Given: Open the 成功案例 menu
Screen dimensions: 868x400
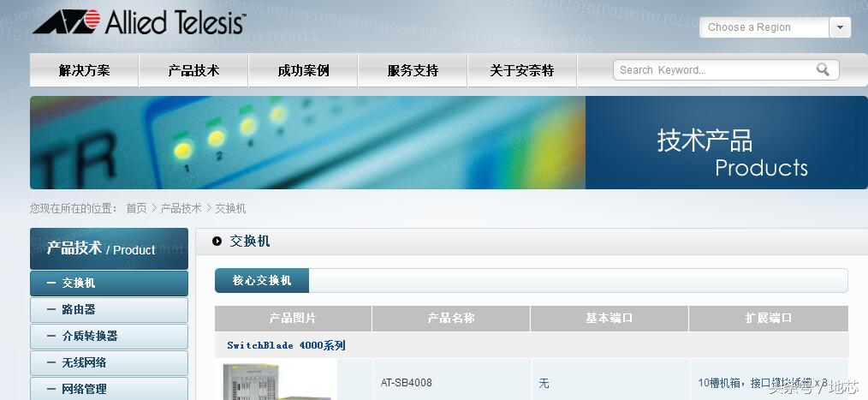Looking at the screenshot, I should pos(303,70).
